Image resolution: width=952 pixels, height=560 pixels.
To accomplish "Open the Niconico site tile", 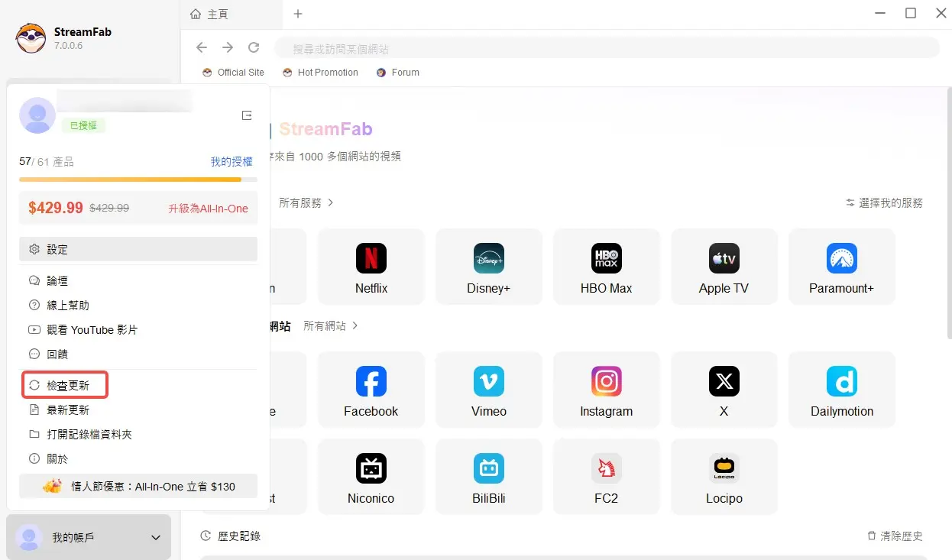I will pyautogui.click(x=371, y=477).
